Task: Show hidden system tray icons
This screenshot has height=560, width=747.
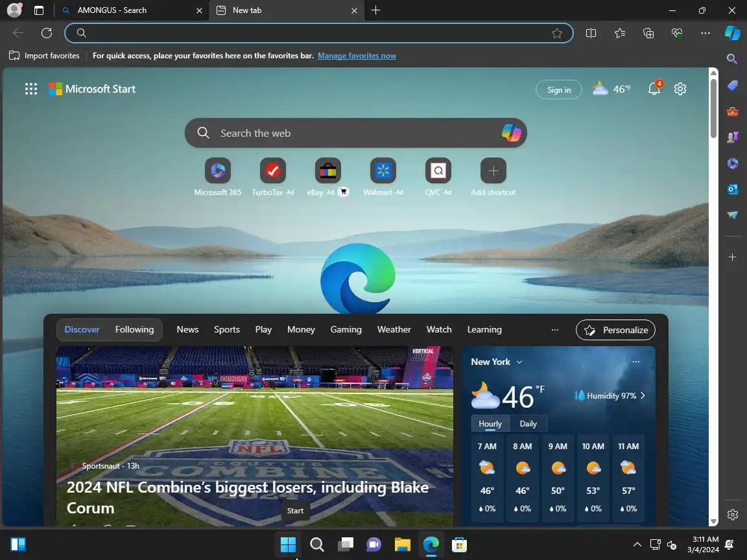Action: tap(637, 544)
